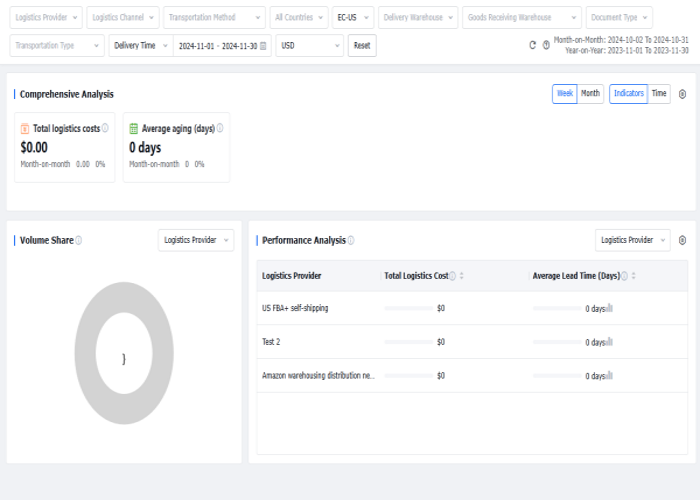The height and width of the screenshot is (500, 700).
Task: Open the Logistics Channel filter dropdown
Action: (123, 17)
